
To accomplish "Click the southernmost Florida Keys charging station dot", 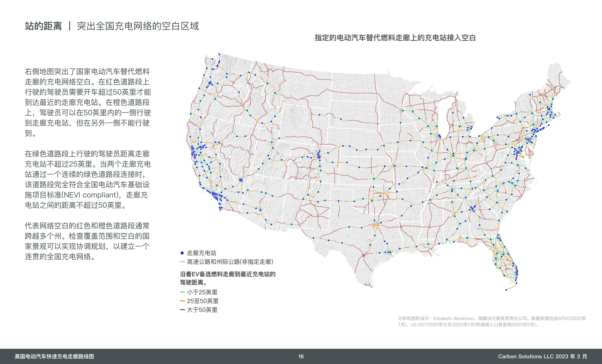I will pyautogui.click(x=506, y=290).
